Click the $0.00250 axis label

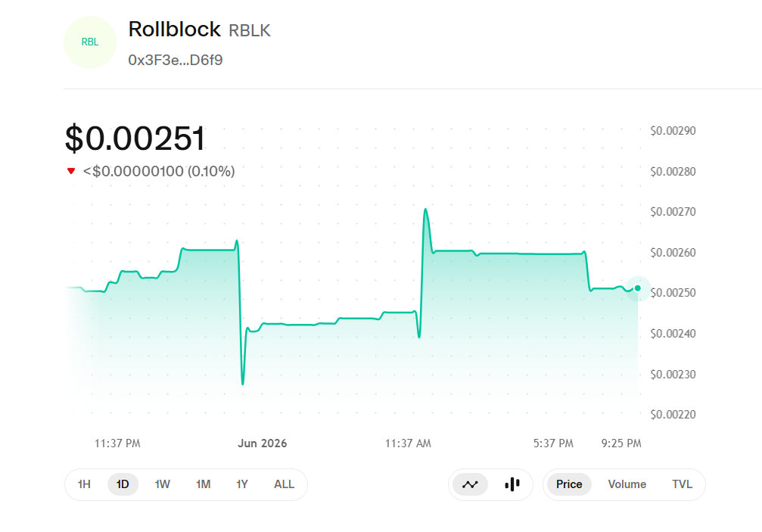[673, 293]
